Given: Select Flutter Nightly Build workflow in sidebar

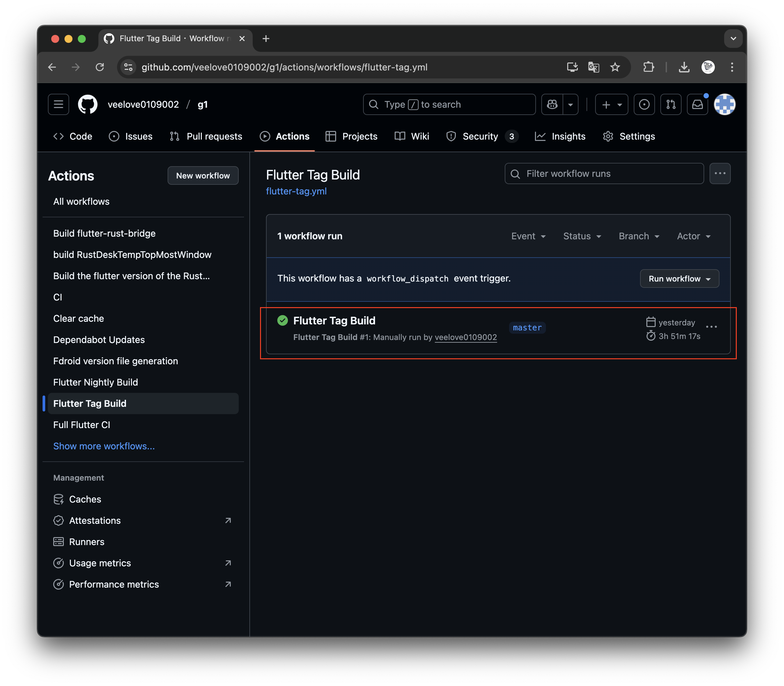Looking at the screenshot, I should 95,382.
